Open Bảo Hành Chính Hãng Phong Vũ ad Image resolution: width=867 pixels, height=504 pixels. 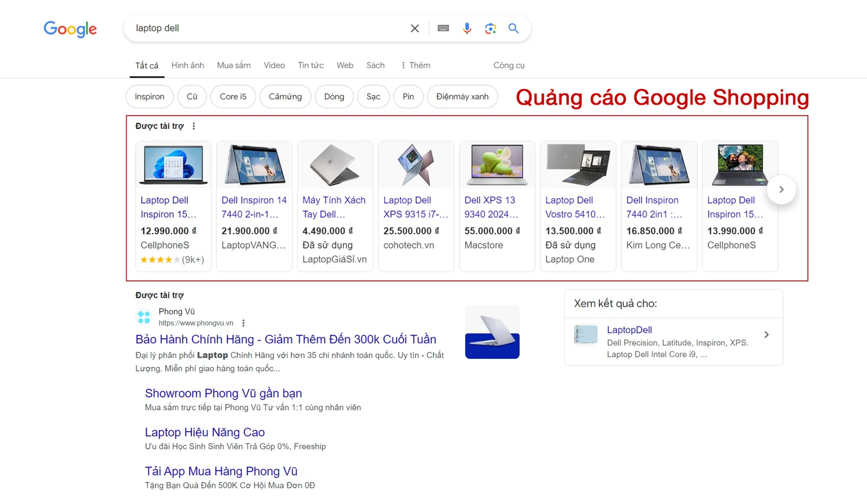[286, 339]
